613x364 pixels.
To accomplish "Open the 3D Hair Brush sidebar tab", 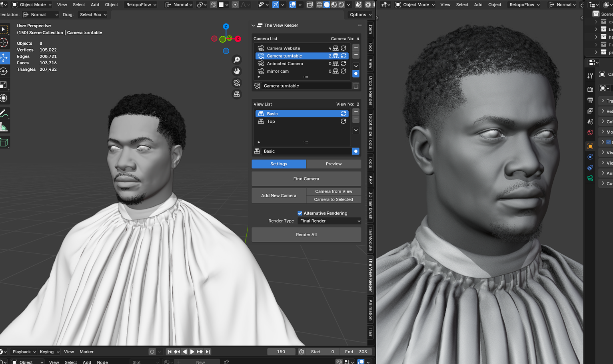I will point(371,205).
